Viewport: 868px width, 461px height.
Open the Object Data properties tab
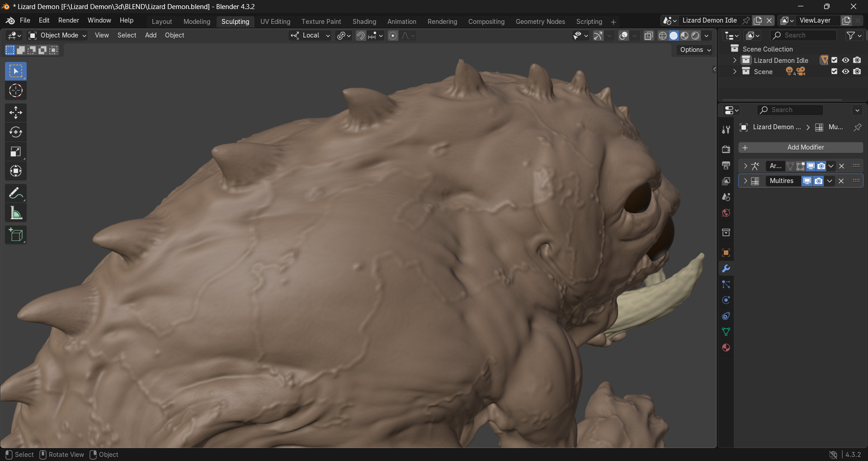pyautogui.click(x=726, y=332)
